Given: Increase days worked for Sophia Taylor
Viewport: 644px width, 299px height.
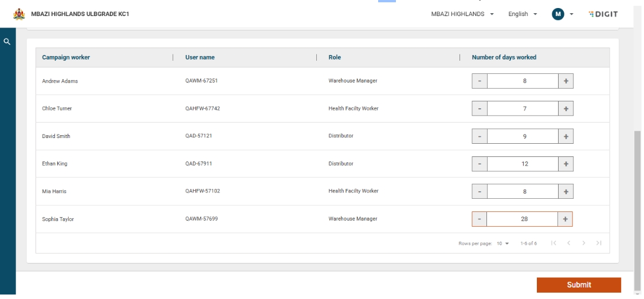Looking at the screenshot, I should [x=566, y=219].
